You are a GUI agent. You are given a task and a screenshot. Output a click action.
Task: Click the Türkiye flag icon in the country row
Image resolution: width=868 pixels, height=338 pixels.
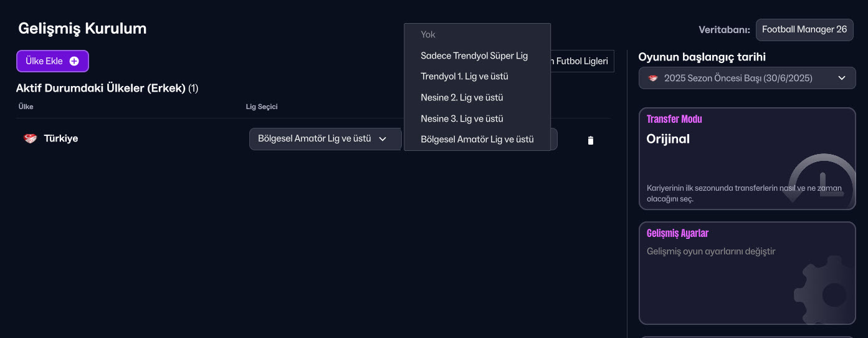pos(30,138)
